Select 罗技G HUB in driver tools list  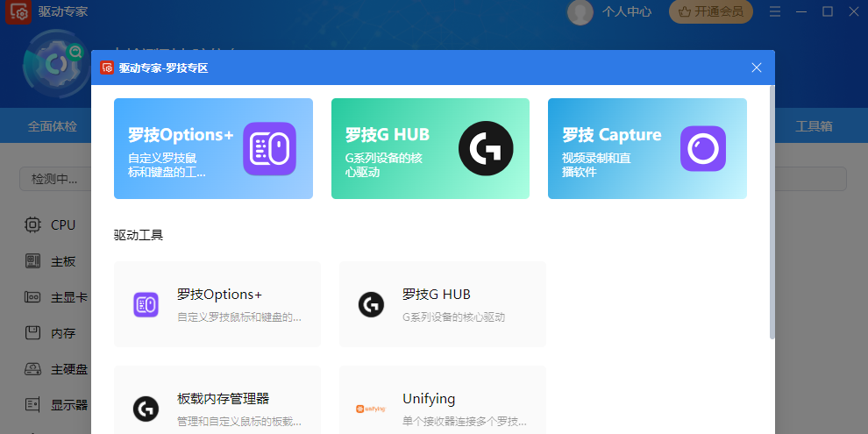point(442,304)
